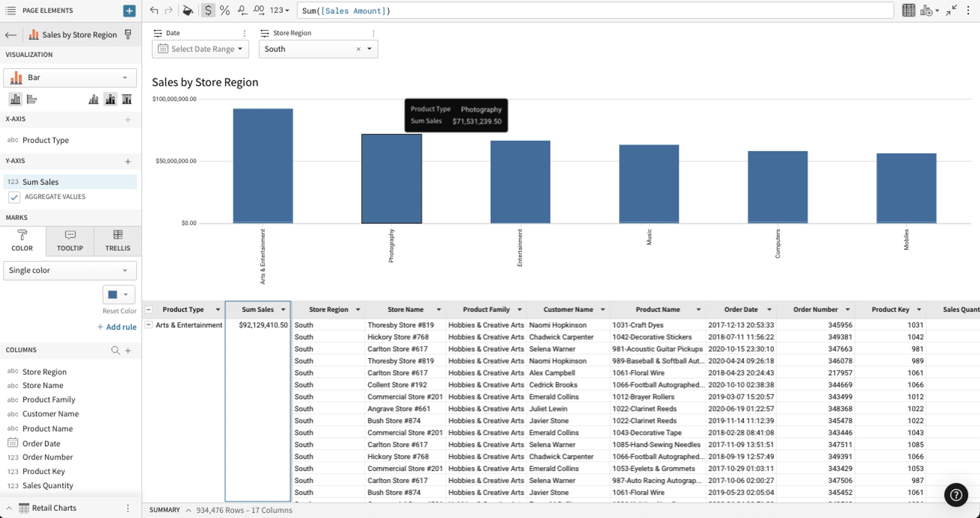
Task: Click Add rule link
Action: tap(117, 327)
